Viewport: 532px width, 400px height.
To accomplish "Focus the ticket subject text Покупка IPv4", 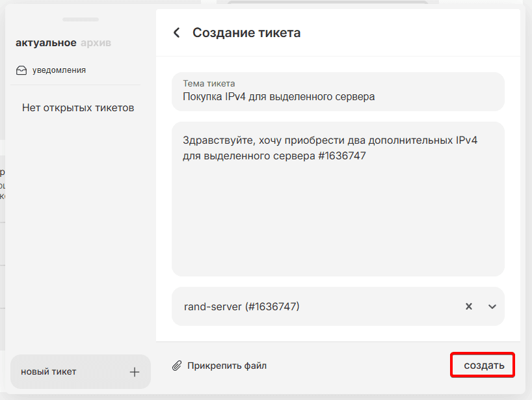I will point(278,97).
